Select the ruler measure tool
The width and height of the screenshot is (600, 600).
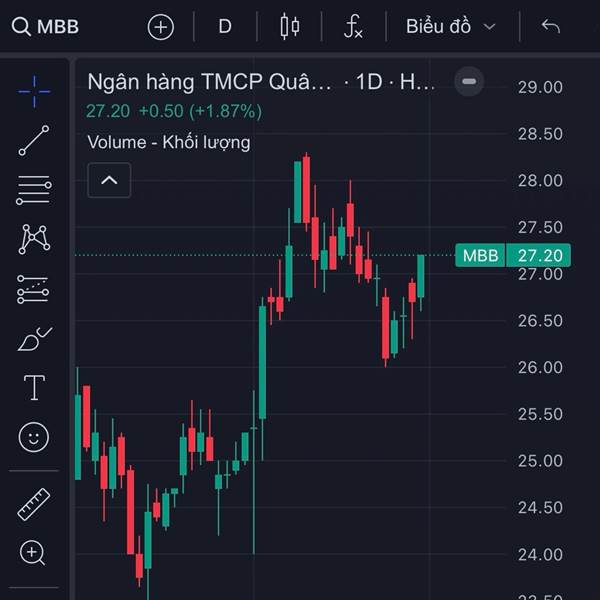34,504
